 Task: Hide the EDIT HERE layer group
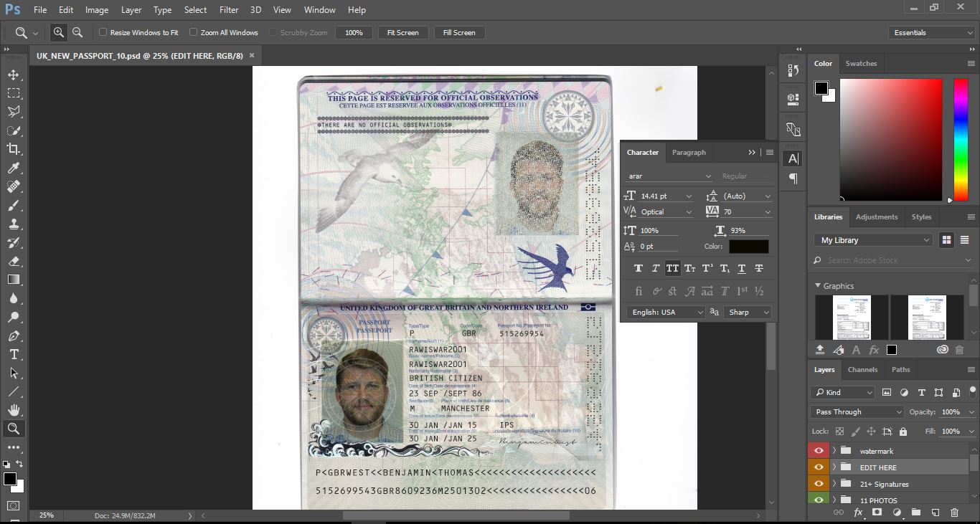818,467
